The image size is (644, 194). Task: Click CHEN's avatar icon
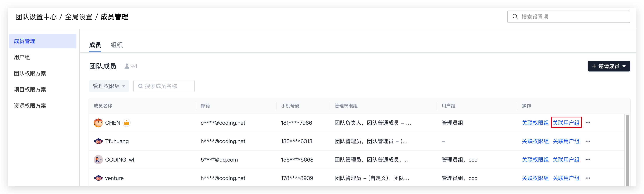[98, 123]
